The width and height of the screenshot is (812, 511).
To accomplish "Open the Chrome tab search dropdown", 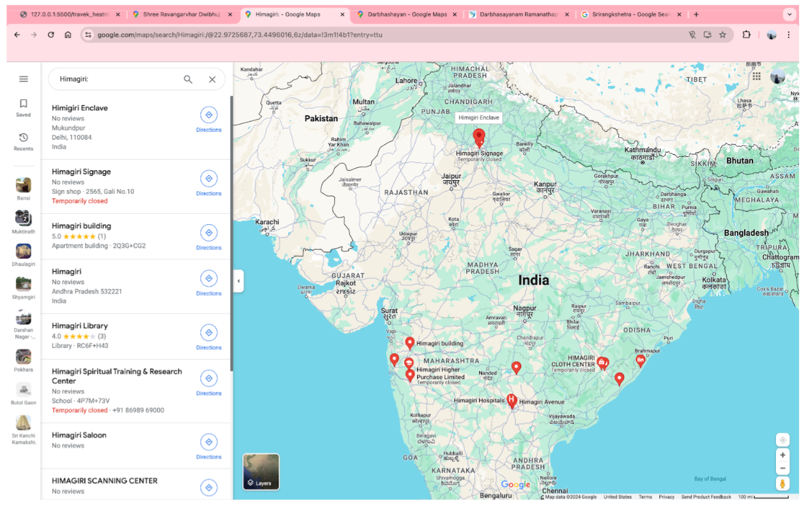I will 789,14.
